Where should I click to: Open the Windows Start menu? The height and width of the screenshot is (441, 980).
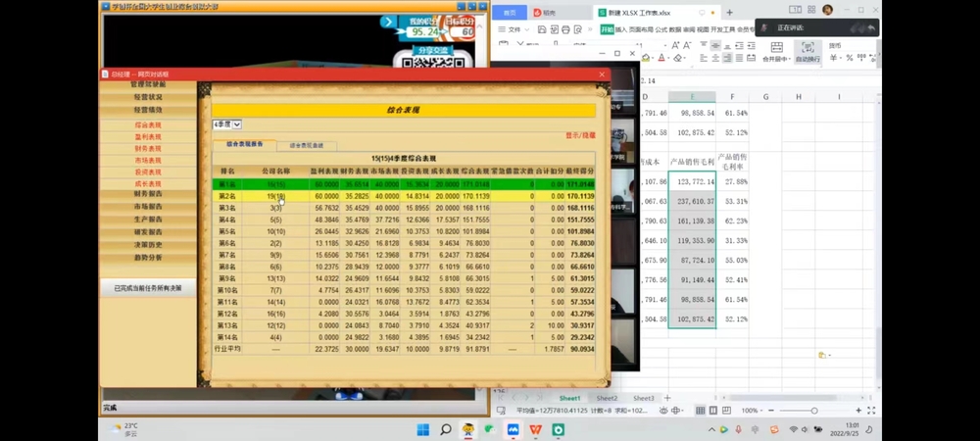[422, 429]
